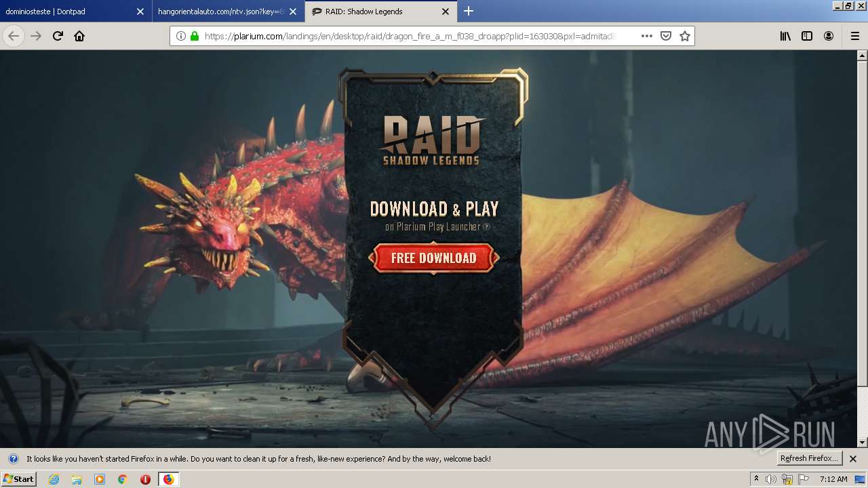Click the Plarium Play Launcher help icon

coord(486,227)
